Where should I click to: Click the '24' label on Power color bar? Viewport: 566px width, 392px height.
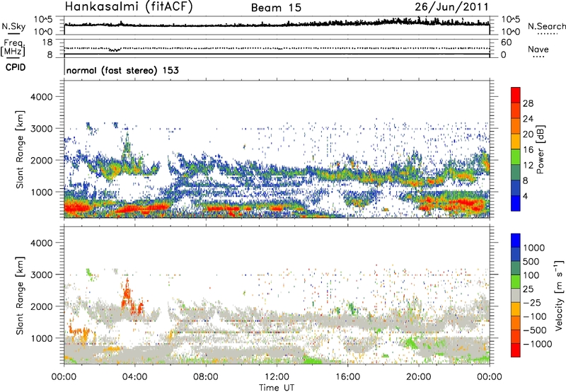pyautogui.click(x=528, y=119)
